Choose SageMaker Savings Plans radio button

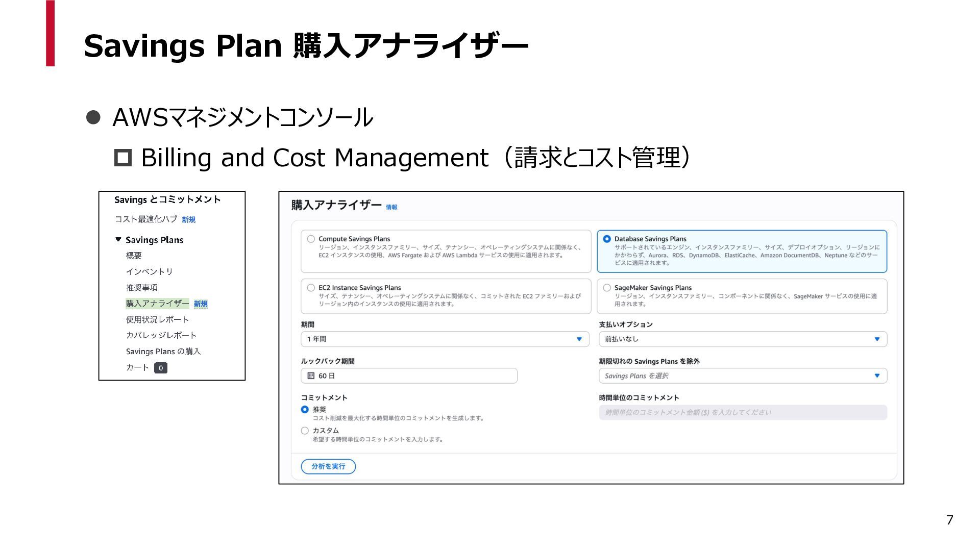click(x=607, y=288)
